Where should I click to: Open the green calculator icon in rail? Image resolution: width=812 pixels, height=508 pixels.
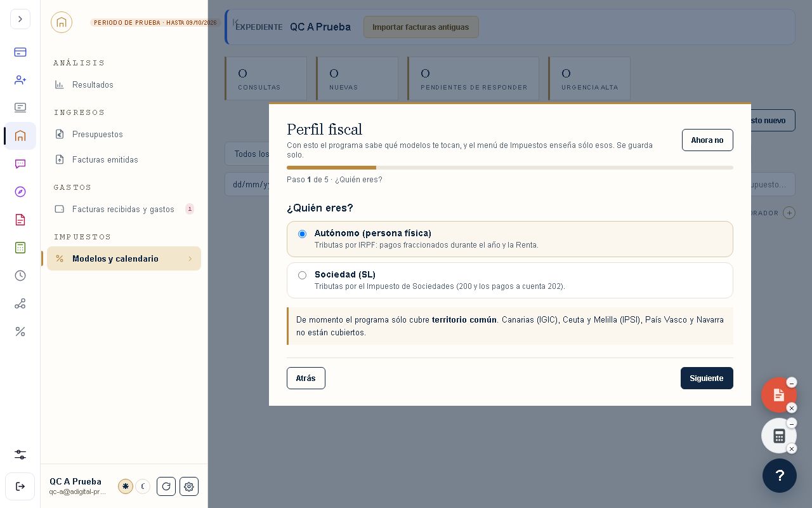(20, 248)
